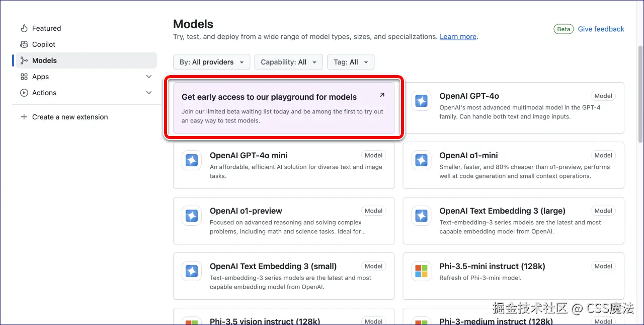Image resolution: width=644 pixels, height=325 pixels.
Task: Click the Featured flame icon
Action: pyautogui.click(x=24, y=28)
